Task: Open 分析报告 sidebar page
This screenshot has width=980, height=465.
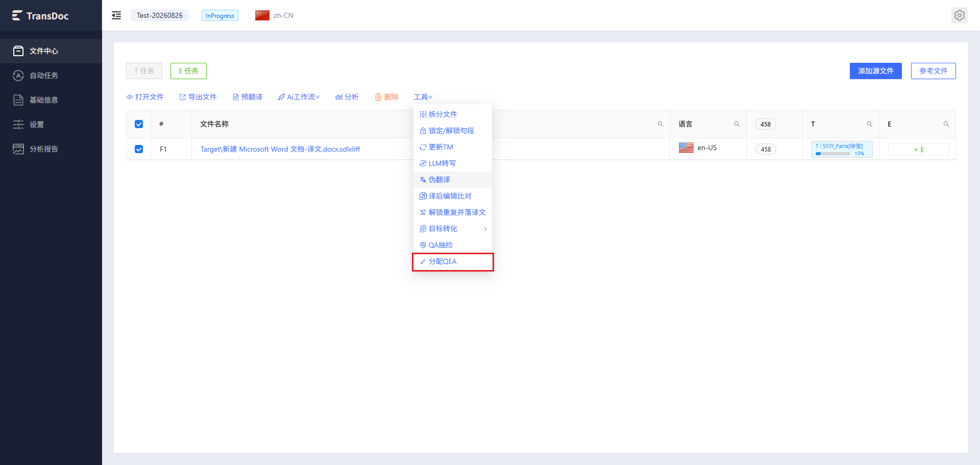Action: (51, 149)
